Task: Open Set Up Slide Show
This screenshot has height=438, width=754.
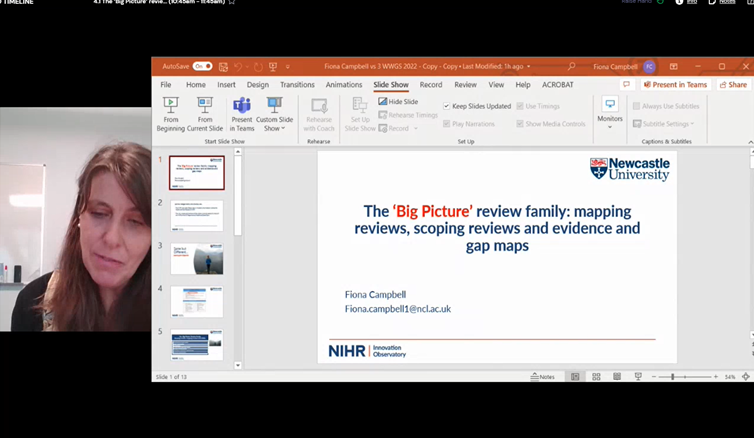Action: point(360,114)
